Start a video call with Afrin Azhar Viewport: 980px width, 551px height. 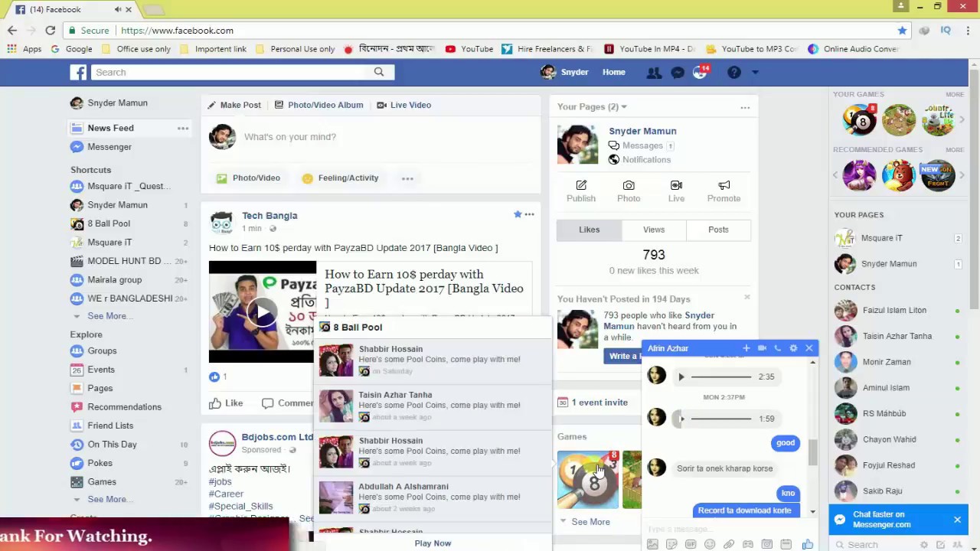tap(762, 348)
